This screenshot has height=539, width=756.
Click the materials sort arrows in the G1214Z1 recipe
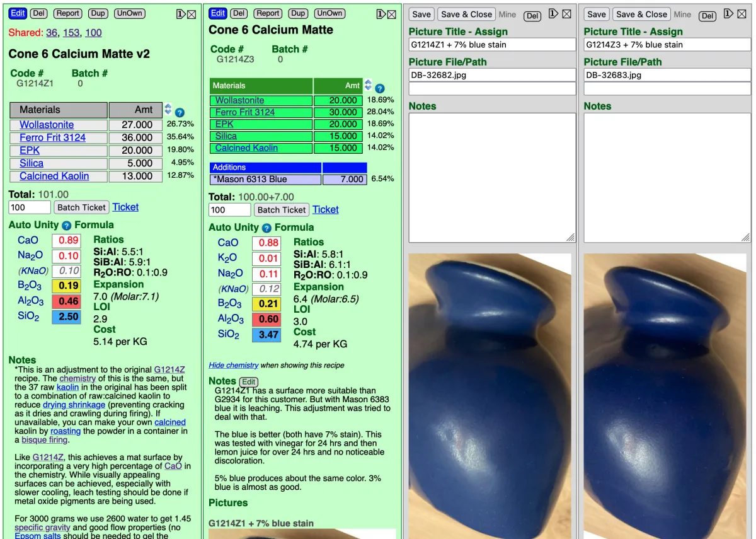click(x=168, y=109)
